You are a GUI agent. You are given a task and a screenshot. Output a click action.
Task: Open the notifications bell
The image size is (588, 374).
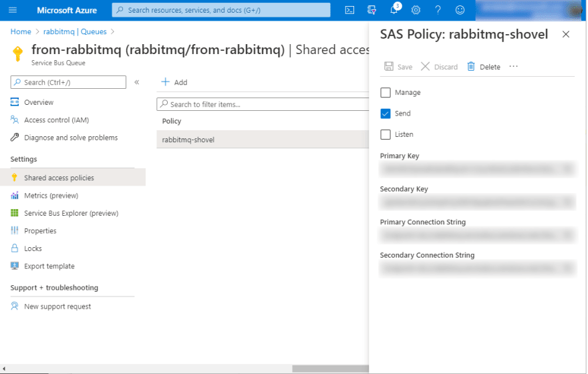click(x=394, y=9)
